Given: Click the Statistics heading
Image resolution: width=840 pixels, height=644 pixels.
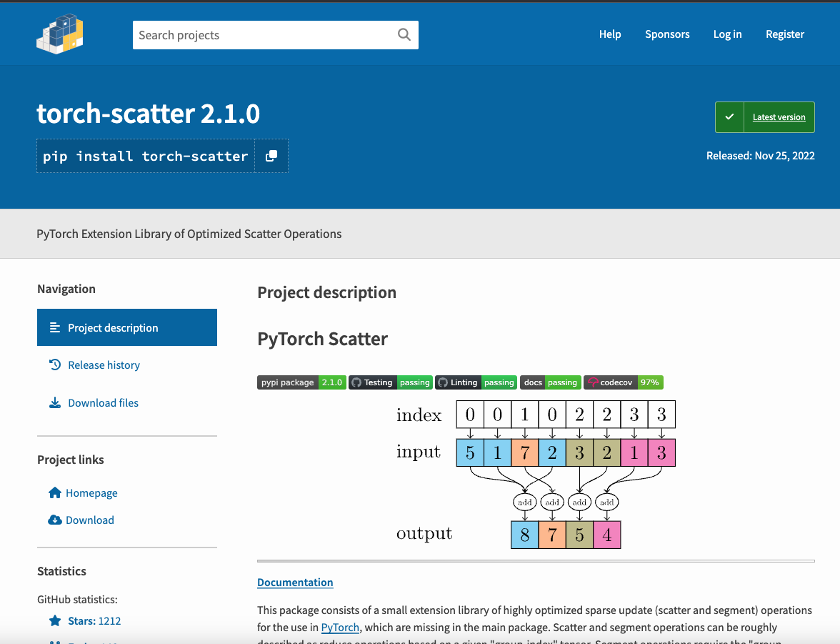Looking at the screenshot, I should [61, 571].
